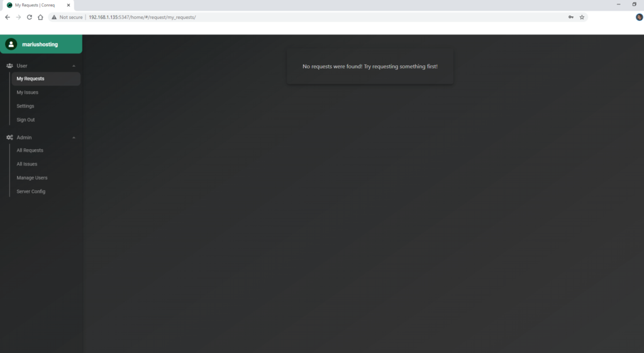Screen dimensions: 644x353
Task: Click the Admin gears icon
Action: pyautogui.click(x=9, y=137)
